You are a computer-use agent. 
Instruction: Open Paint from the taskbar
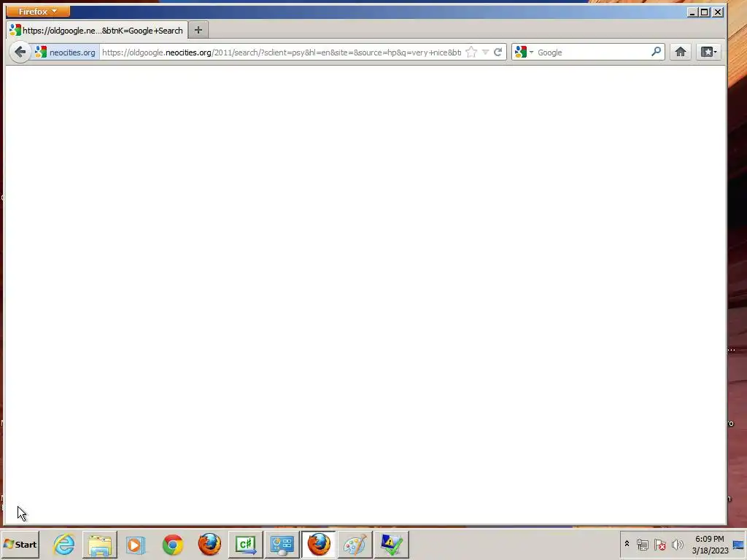tap(355, 544)
